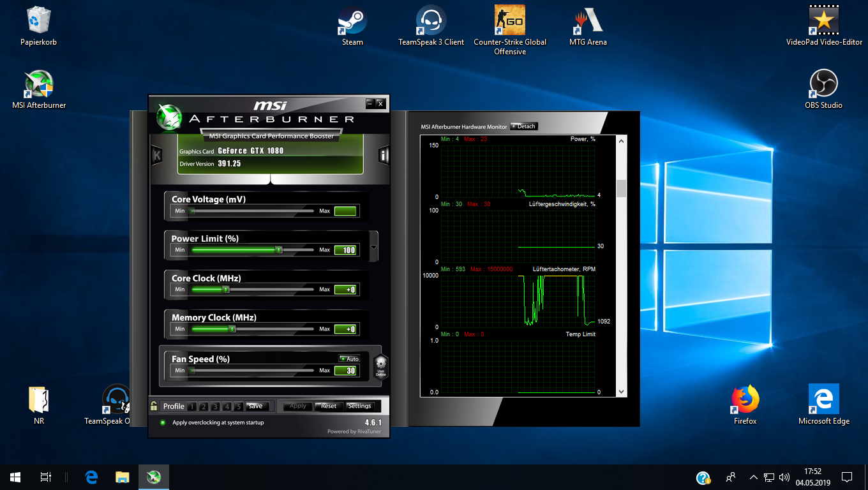Open Papierkorb recycle bin on desktop

[39, 26]
